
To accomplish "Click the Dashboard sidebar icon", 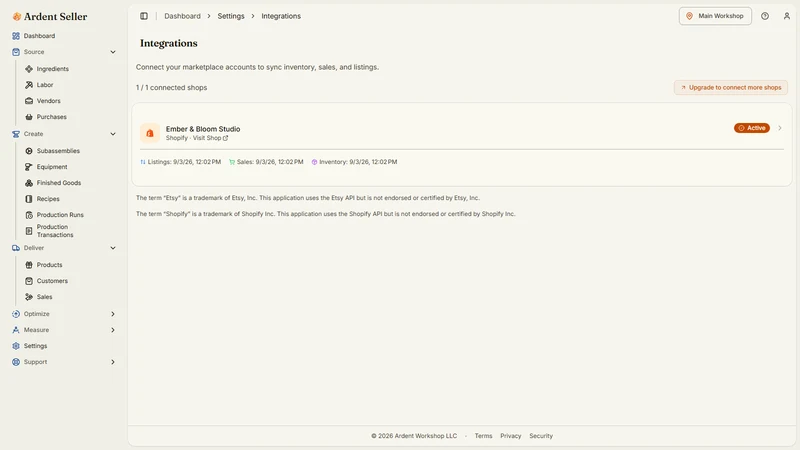I will point(16,36).
